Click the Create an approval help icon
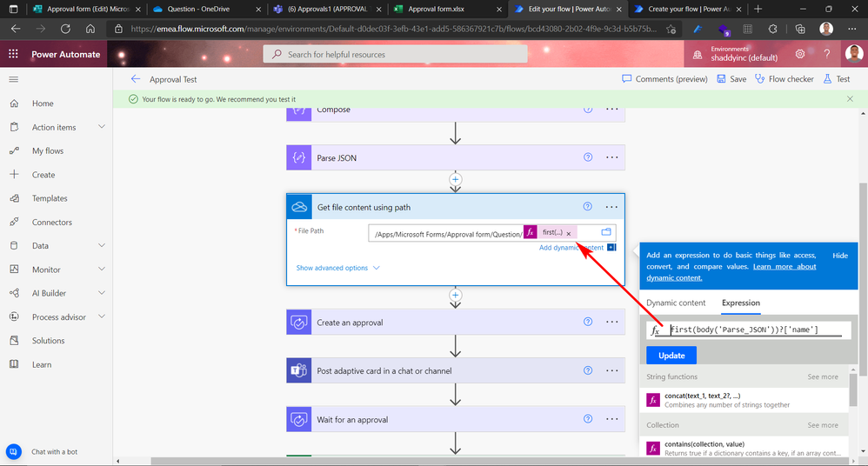The image size is (868, 466). pyautogui.click(x=588, y=322)
